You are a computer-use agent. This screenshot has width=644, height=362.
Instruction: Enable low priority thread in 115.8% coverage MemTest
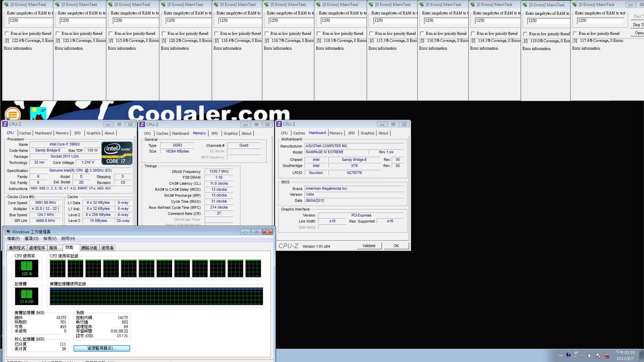tap(111, 34)
